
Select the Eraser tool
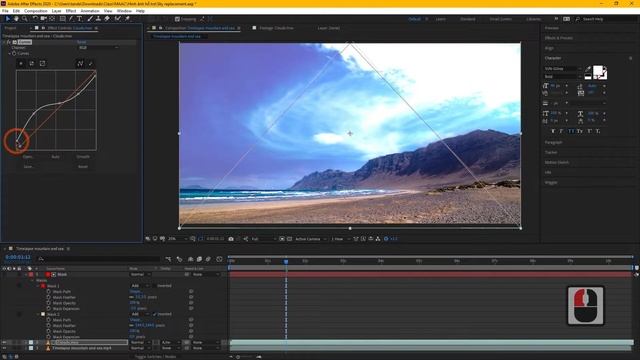pyautogui.click(x=107, y=19)
